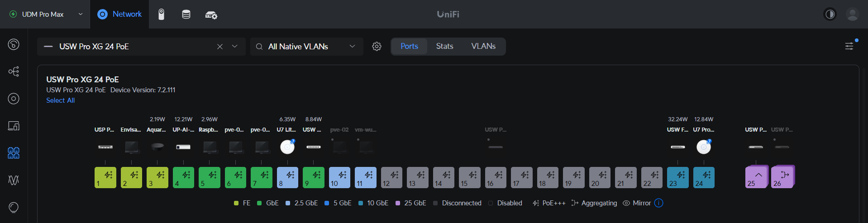Select disconnected port 12
The width and height of the screenshot is (868, 223).
[x=391, y=177]
